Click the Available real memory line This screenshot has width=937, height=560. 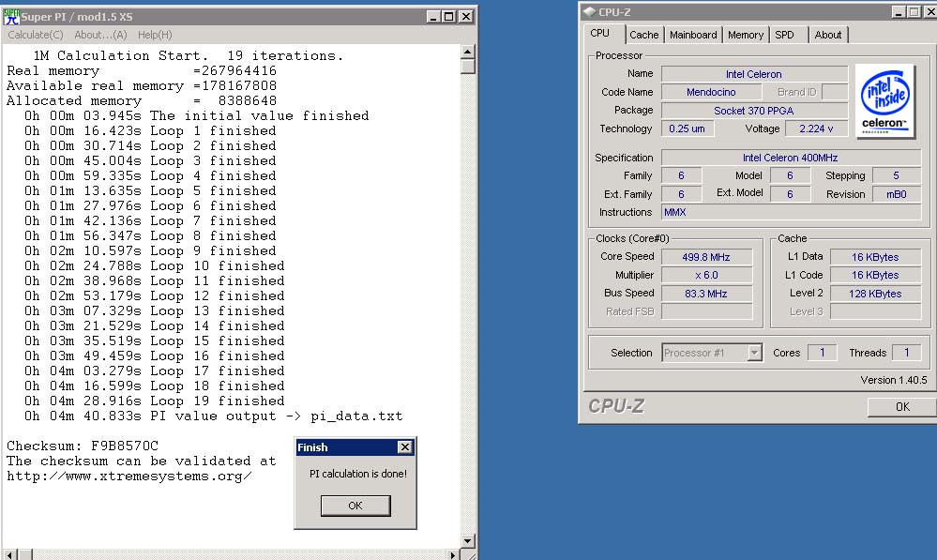click(142, 86)
